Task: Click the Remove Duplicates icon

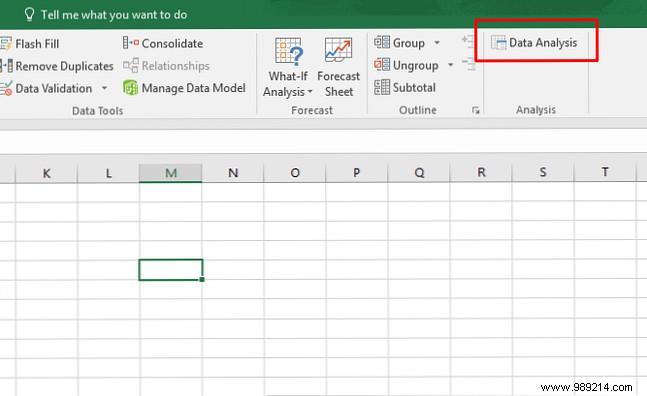Action: (7, 66)
